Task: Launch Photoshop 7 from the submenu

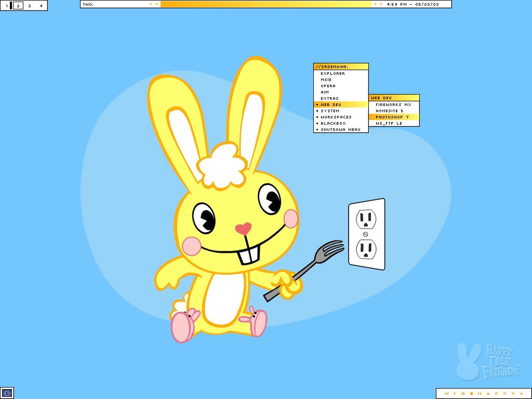Action: click(394, 117)
